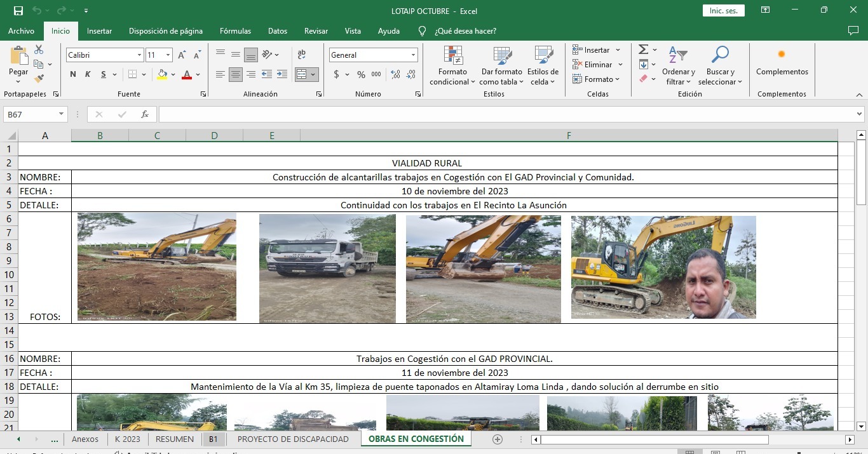868x454 pixels.
Task: Expand the General number format dropdown
Action: click(414, 55)
